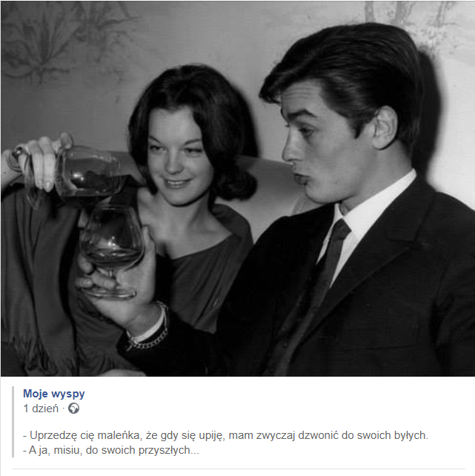Click the globe public-audience icon
Image resolution: width=475 pixels, height=476 pixels.
point(73,409)
